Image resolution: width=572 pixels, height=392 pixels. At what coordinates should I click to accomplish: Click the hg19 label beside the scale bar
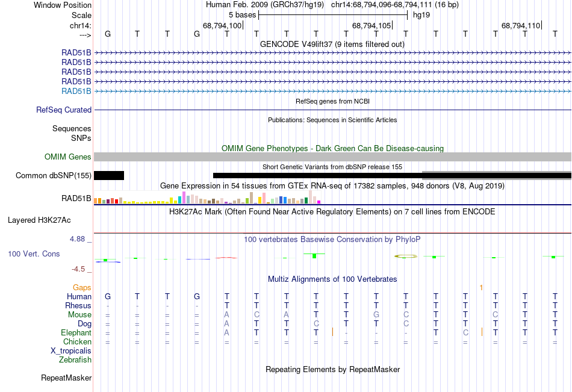pyautogui.click(x=421, y=15)
